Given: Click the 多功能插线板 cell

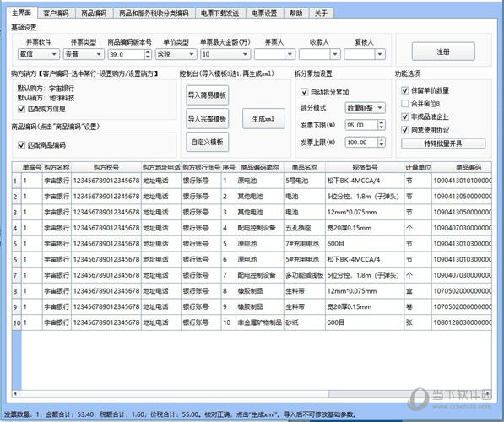Looking at the screenshot, I should click(x=305, y=275).
